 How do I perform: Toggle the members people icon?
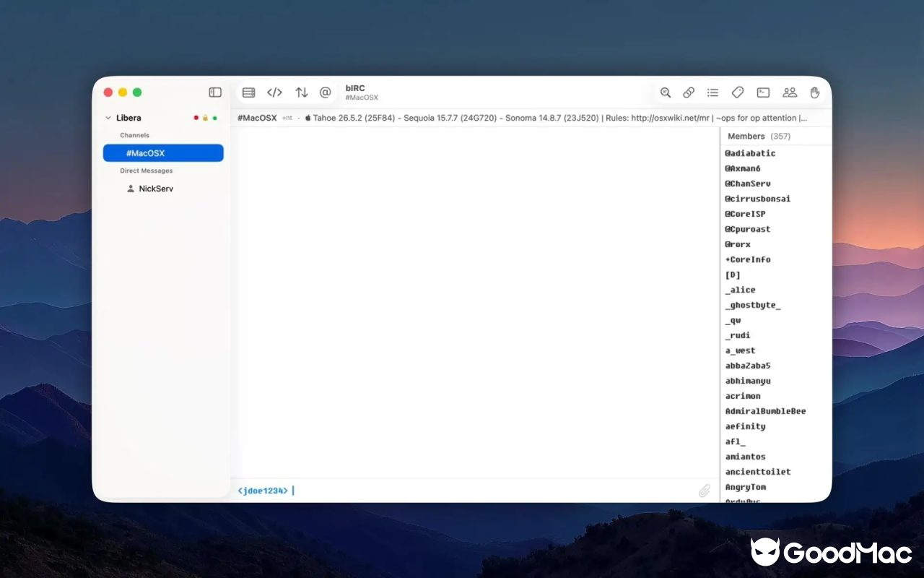pos(790,92)
